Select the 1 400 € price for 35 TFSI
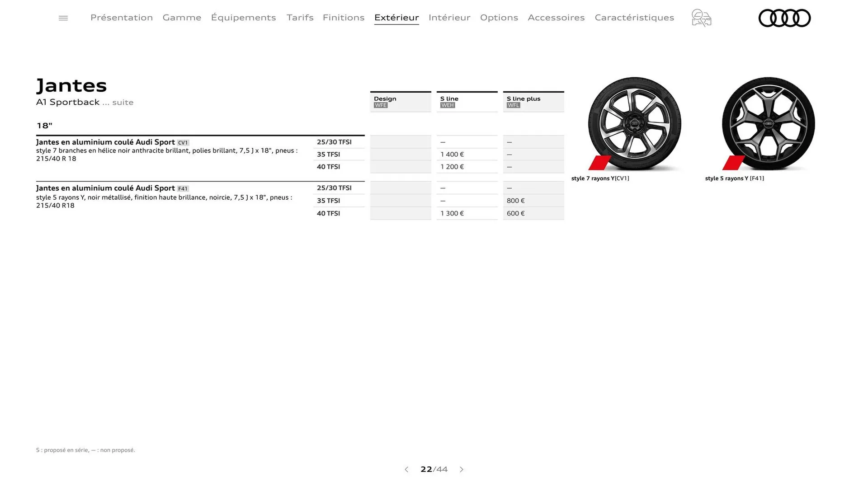Screen dimensions: 868x488 point(452,154)
